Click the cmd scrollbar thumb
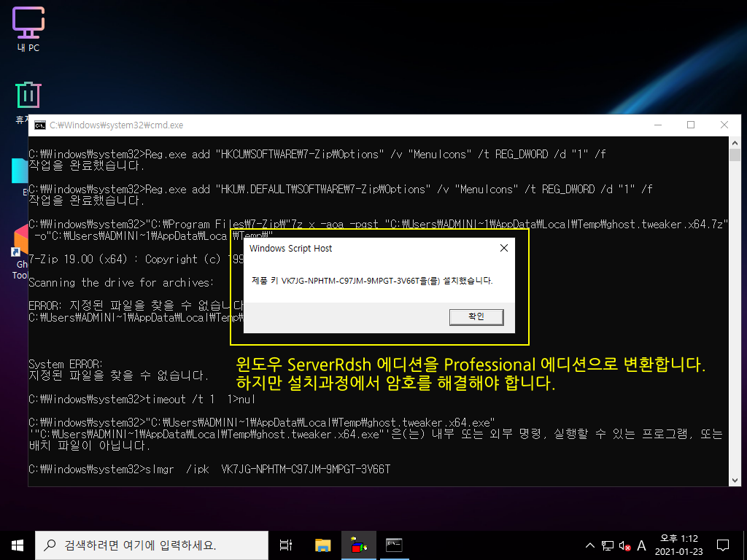Viewport: 747px width, 560px height. pos(735,155)
